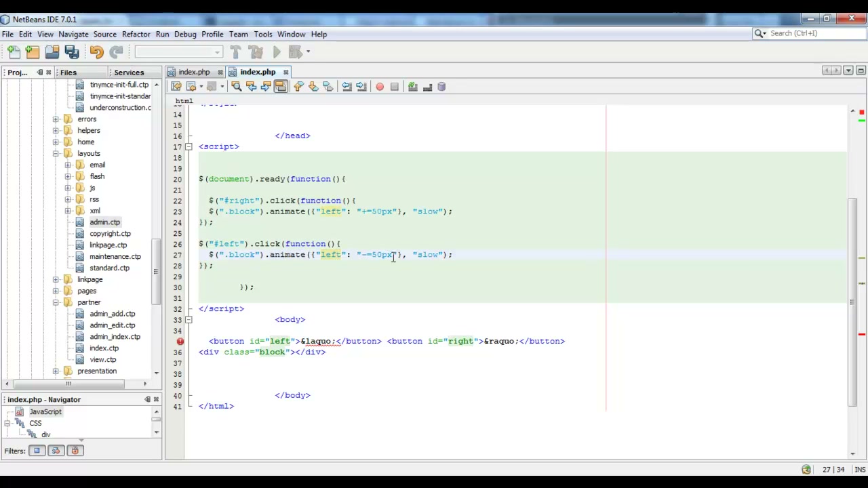Click the Clean and Build icon
Screen dimensions: 868x488
(256, 52)
